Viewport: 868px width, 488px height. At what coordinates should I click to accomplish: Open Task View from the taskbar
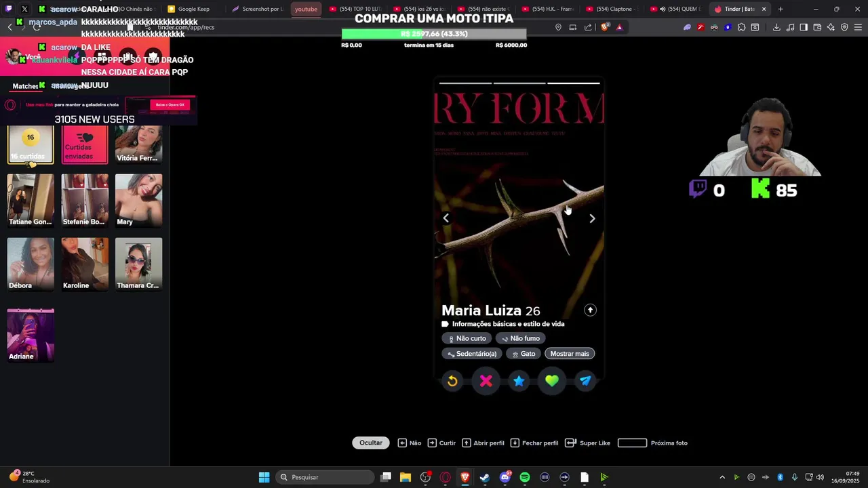coord(386,477)
